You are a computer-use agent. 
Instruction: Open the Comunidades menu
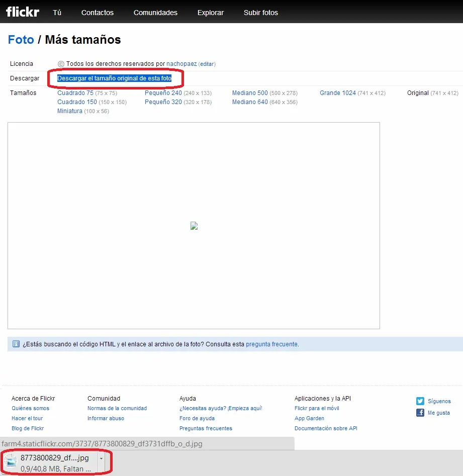click(x=155, y=13)
